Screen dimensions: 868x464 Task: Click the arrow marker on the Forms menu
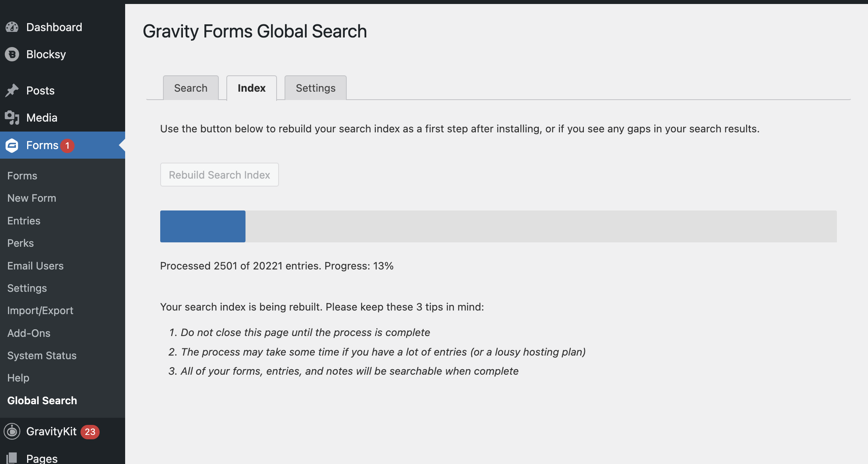pos(122,145)
